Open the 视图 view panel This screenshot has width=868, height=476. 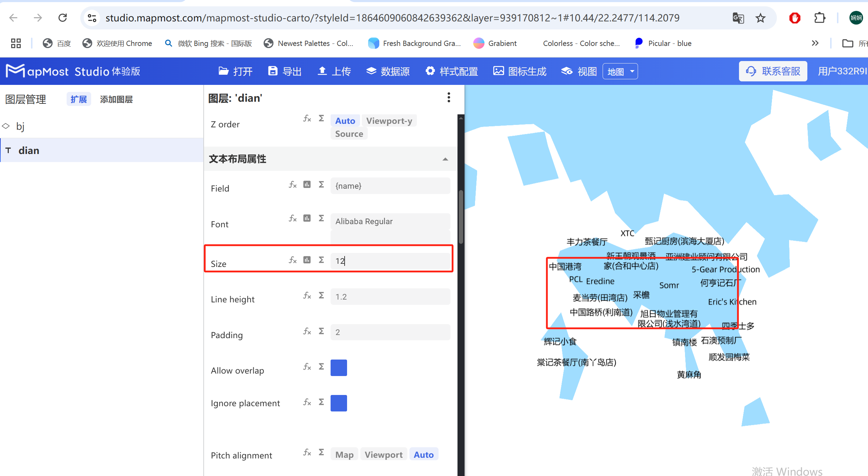[x=567, y=71]
